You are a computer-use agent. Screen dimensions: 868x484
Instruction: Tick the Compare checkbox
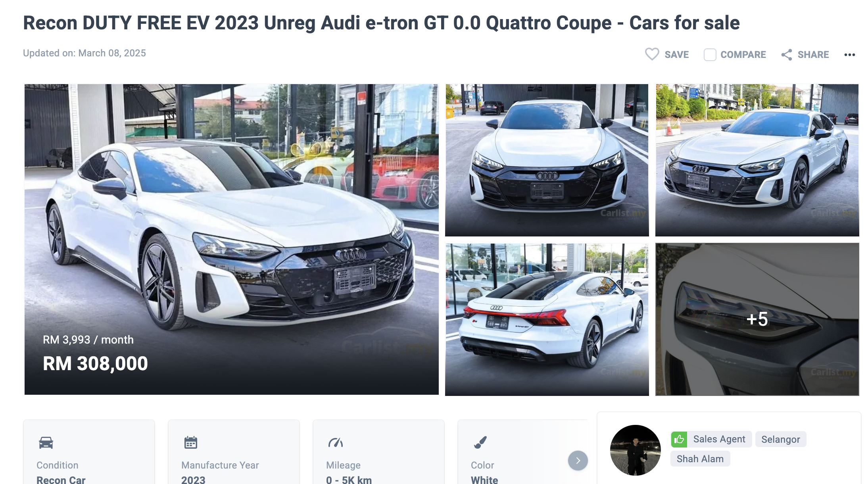pos(710,55)
